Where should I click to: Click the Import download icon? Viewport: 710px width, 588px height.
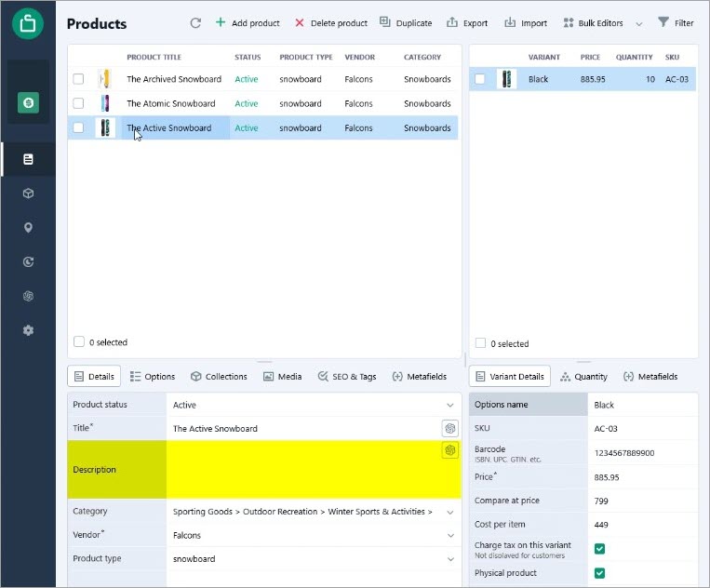510,22
